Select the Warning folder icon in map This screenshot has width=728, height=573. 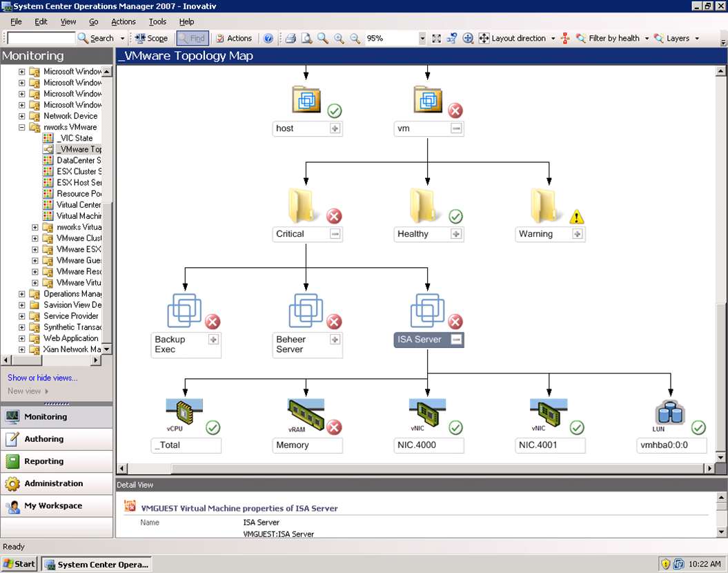(544, 205)
